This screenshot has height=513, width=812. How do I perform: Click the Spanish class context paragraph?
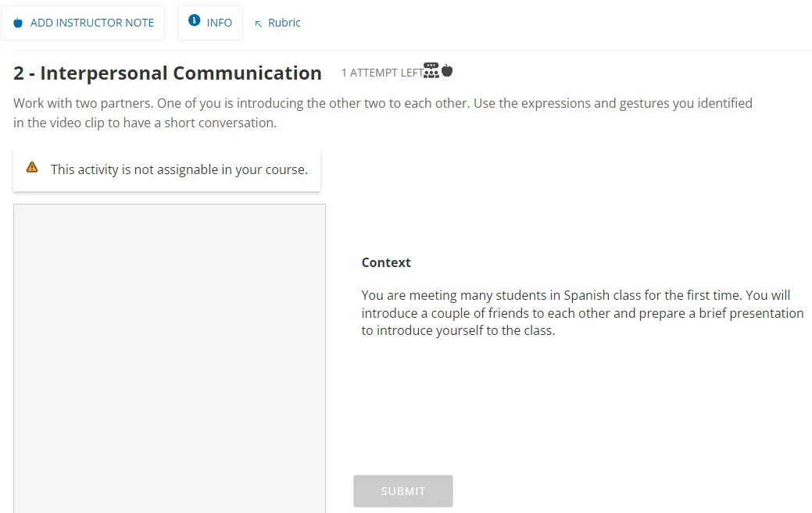point(581,312)
